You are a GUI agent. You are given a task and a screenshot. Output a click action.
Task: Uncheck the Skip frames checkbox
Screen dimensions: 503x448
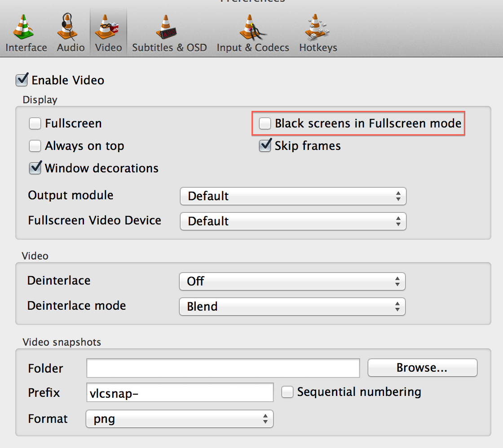click(265, 145)
